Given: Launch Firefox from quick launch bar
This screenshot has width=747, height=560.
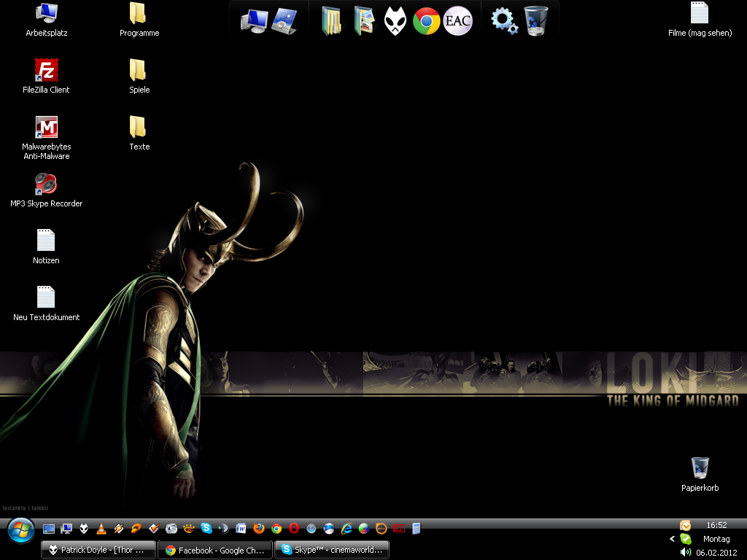Looking at the screenshot, I should (x=259, y=528).
